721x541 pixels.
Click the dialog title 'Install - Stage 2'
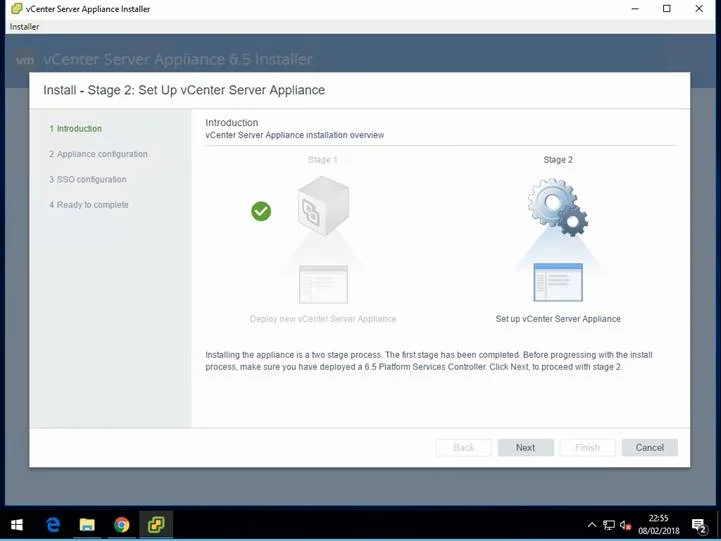[184, 90]
